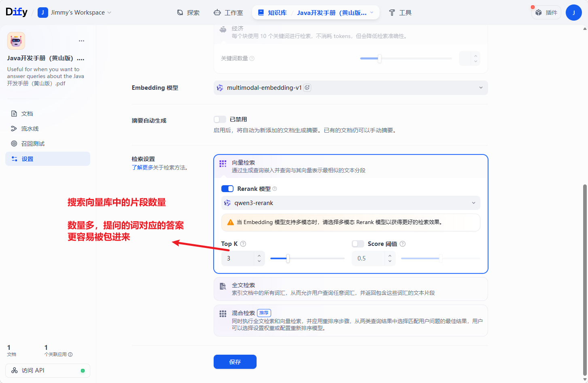Click the 工作室 robot icon
The width and height of the screenshot is (588, 383).
(x=217, y=13)
